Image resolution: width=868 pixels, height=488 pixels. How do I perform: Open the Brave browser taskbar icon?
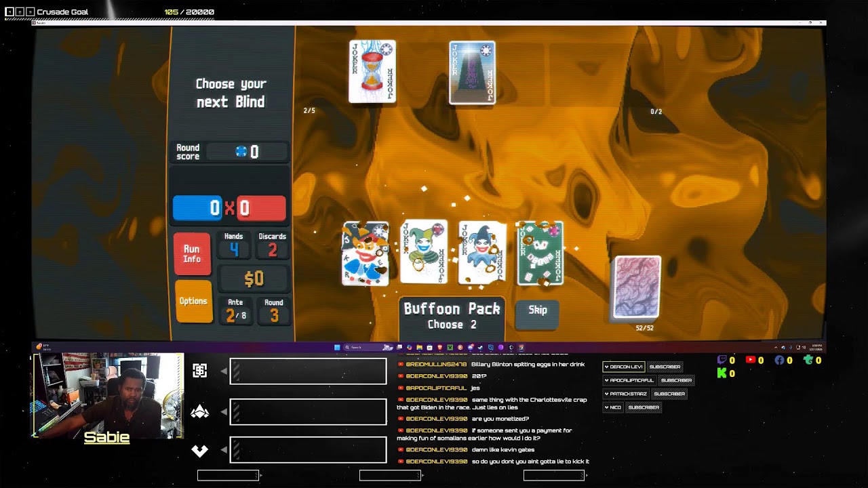coord(439,347)
